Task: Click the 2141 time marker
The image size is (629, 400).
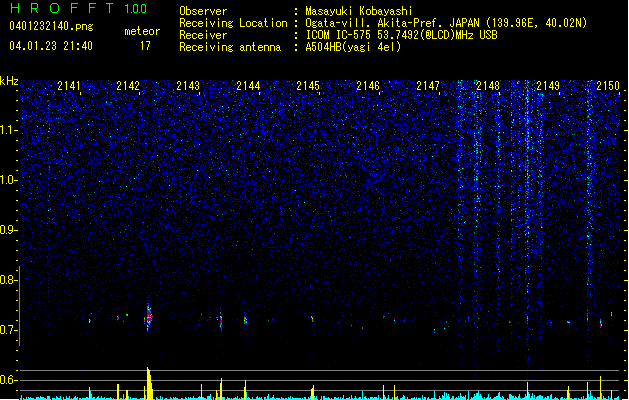Action: point(69,86)
